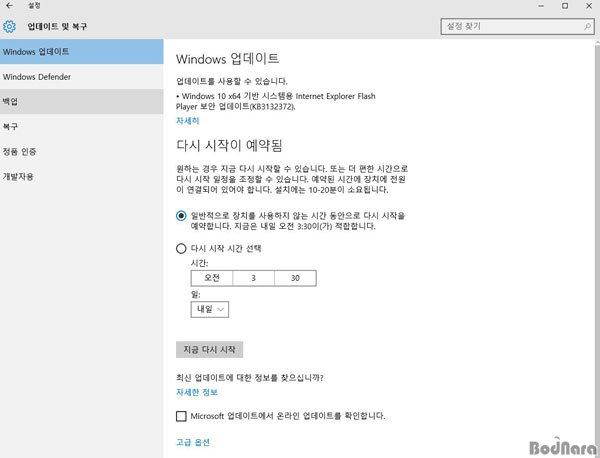Click text 업데이트를 사용할 수 있습니다

click(x=232, y=81)
